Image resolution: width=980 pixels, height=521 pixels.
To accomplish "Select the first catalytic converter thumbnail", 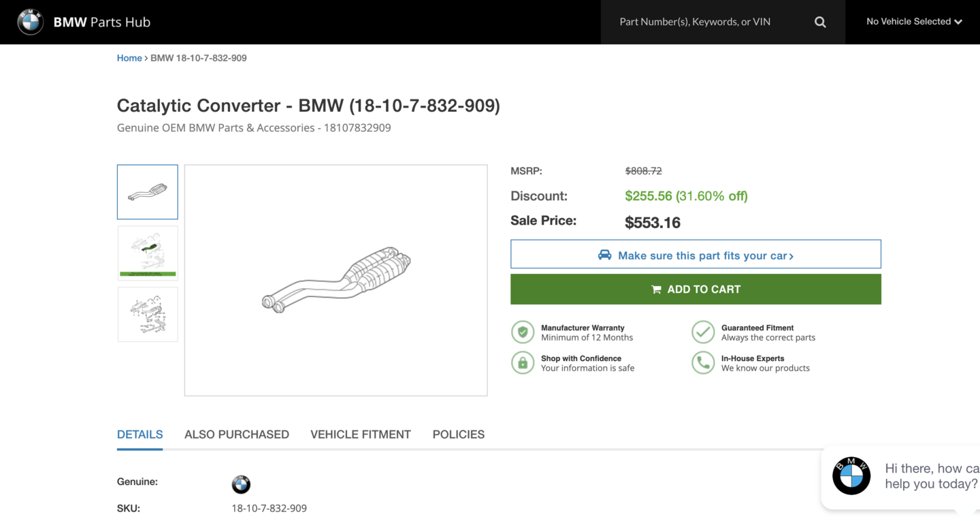I will coord(148,192).
